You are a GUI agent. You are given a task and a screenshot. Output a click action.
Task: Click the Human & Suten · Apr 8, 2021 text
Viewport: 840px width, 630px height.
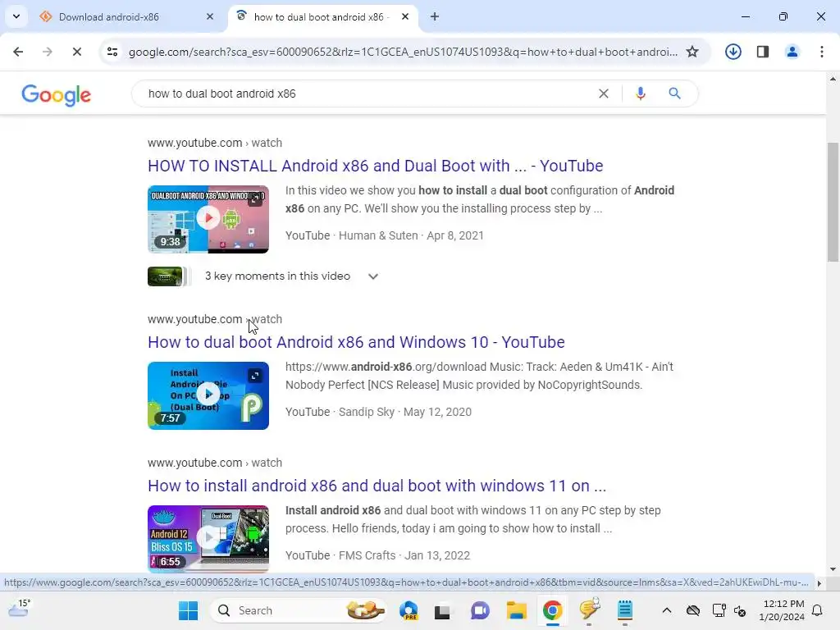pyautogui.click(x=411, y=235)
